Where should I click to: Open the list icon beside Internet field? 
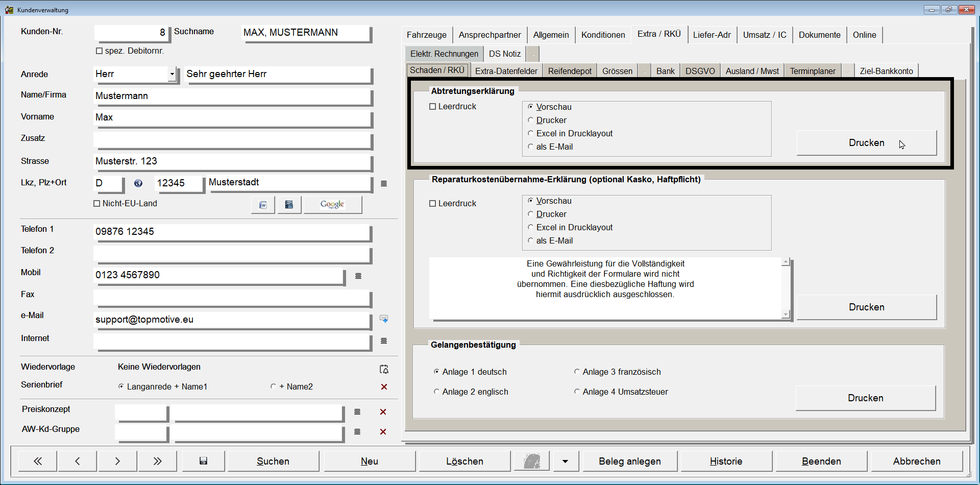(384, 341)
